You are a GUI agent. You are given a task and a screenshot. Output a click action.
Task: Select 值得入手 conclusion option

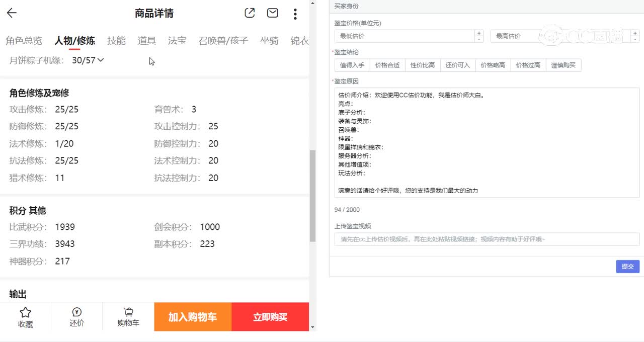[x=352, y=65]
